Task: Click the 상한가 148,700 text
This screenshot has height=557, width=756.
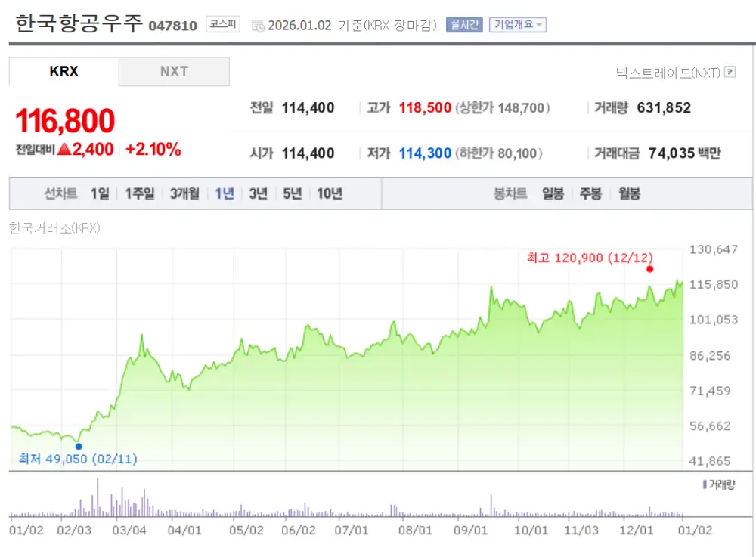Action: pyautogui.click(x=503, y=107)
